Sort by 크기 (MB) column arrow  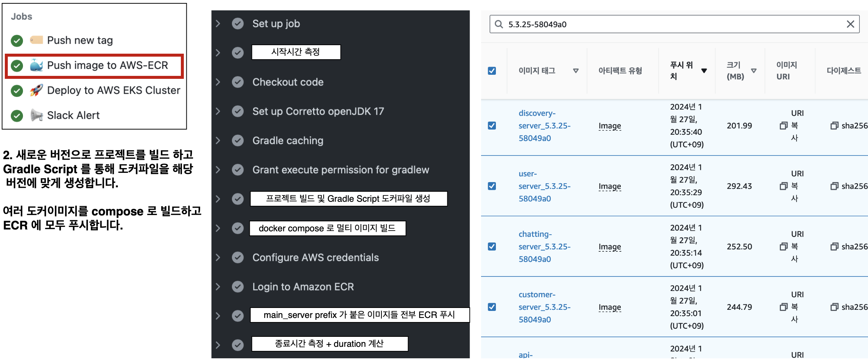point(753,71)
